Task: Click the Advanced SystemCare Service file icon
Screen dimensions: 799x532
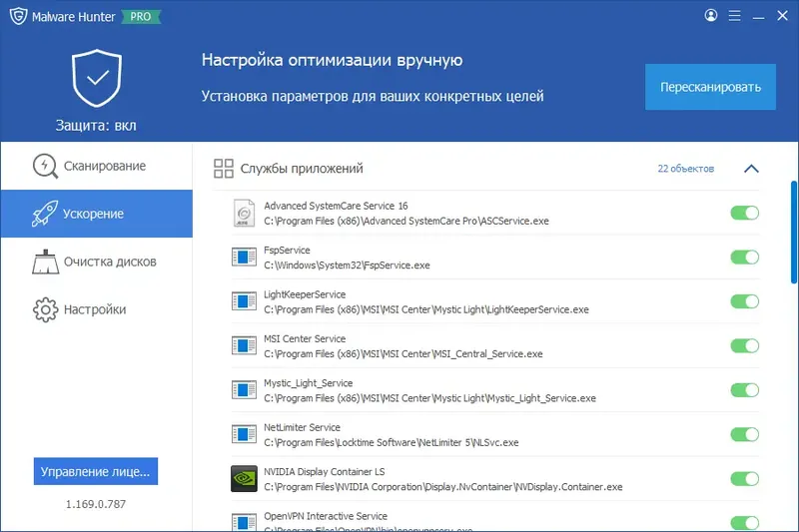Action: [x=244, y=213]
